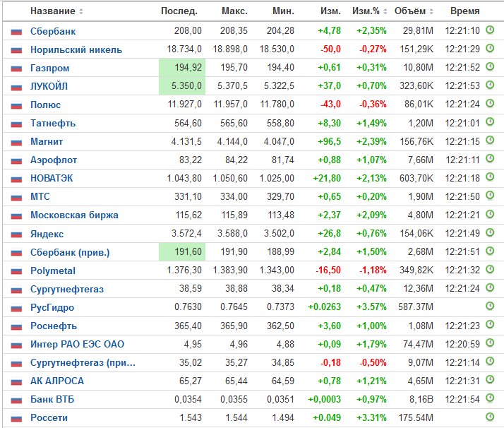Click the Банк ВТБ volume 8,16B
The width and height of the screenshot is (504, 428).
tap(421, 399)
